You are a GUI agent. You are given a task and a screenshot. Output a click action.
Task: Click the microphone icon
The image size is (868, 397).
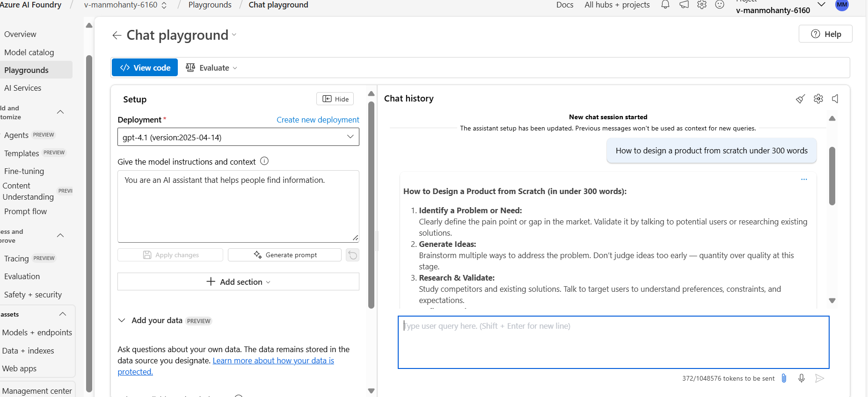802,378
